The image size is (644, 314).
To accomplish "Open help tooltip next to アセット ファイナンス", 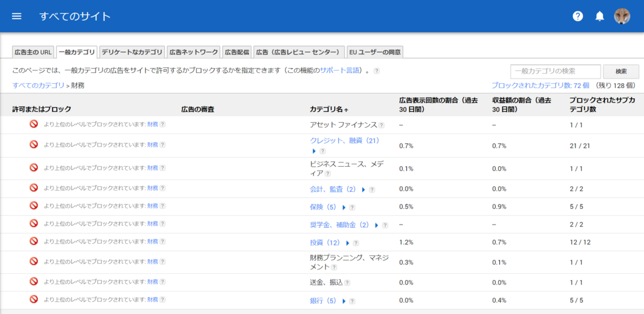I will pyautogui.click(x=382, y=125).
